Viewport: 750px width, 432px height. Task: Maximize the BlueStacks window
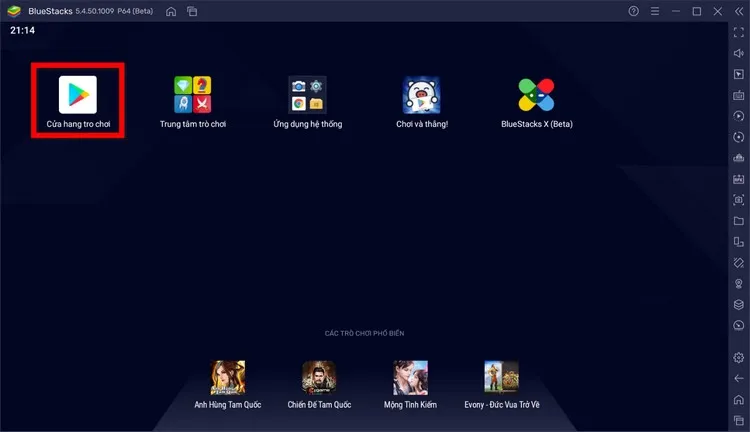[697, 11]
